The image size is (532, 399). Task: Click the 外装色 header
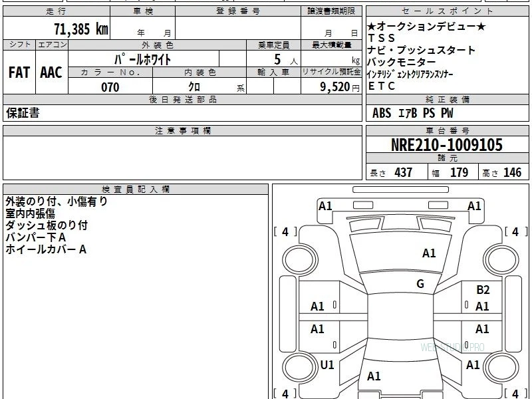[x=157, y=45]
